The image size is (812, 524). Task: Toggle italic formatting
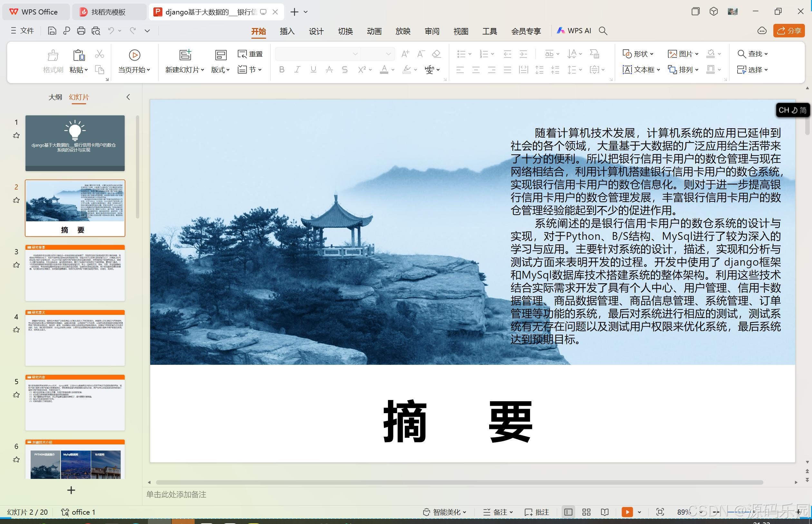pyautogui.click(x=297, y=69)
